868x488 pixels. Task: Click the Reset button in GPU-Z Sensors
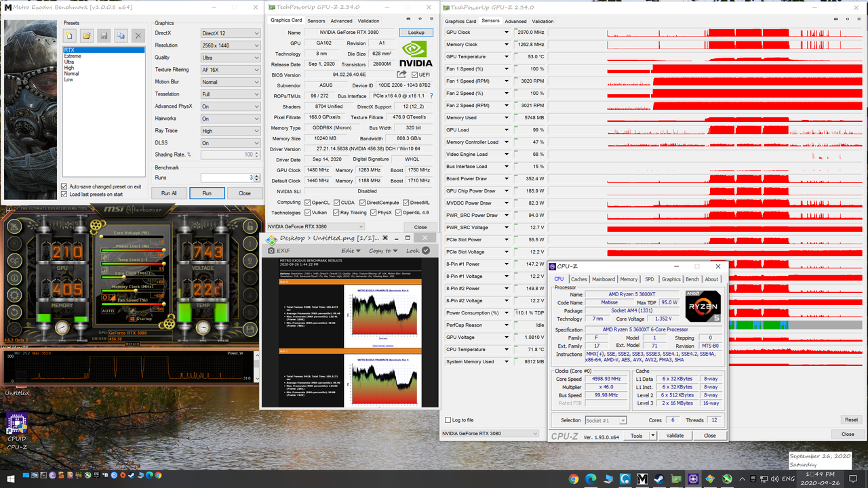[x=851, y=420]
